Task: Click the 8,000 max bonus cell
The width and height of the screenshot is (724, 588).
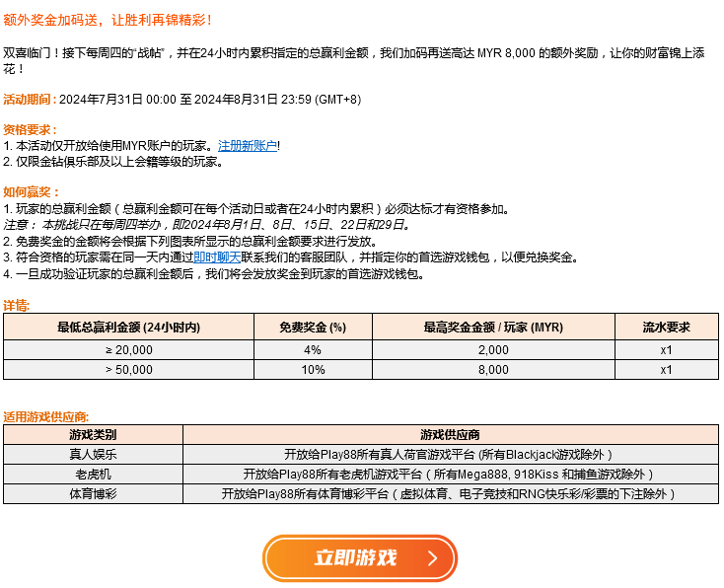Action: coord(493,370)
